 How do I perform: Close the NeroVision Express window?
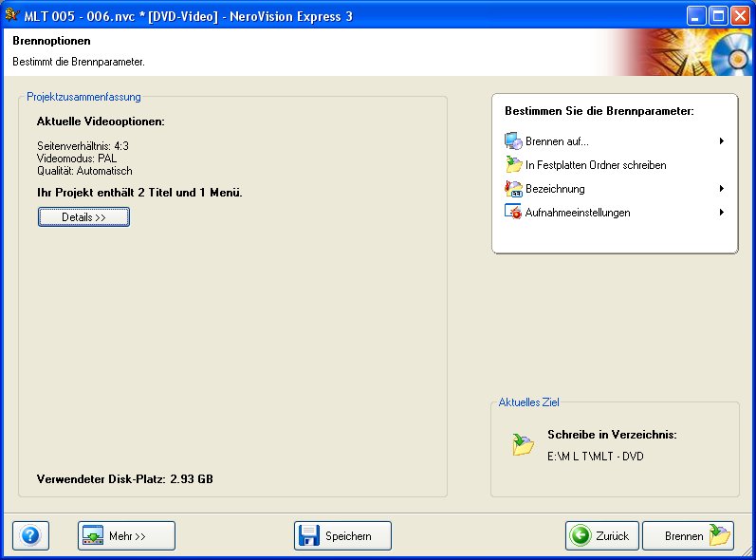pos(740,14)
